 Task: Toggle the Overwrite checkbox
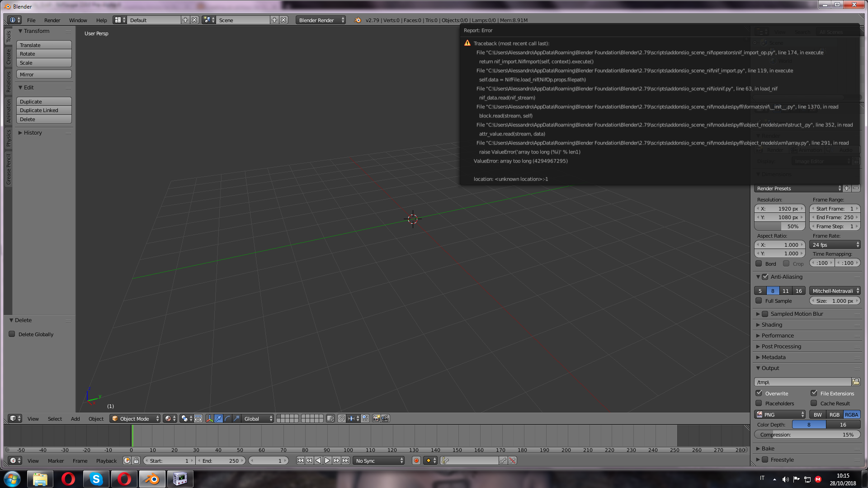[x=759, y=393]
